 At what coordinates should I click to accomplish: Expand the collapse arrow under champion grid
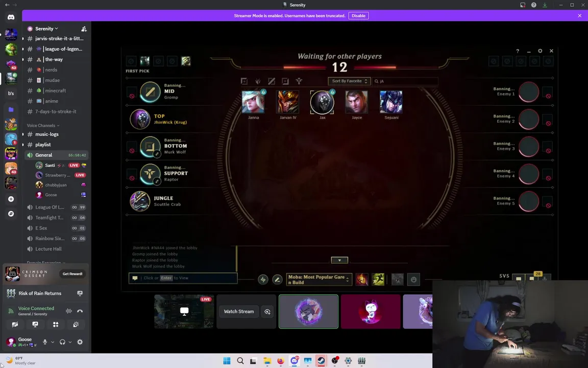point(339,260)
